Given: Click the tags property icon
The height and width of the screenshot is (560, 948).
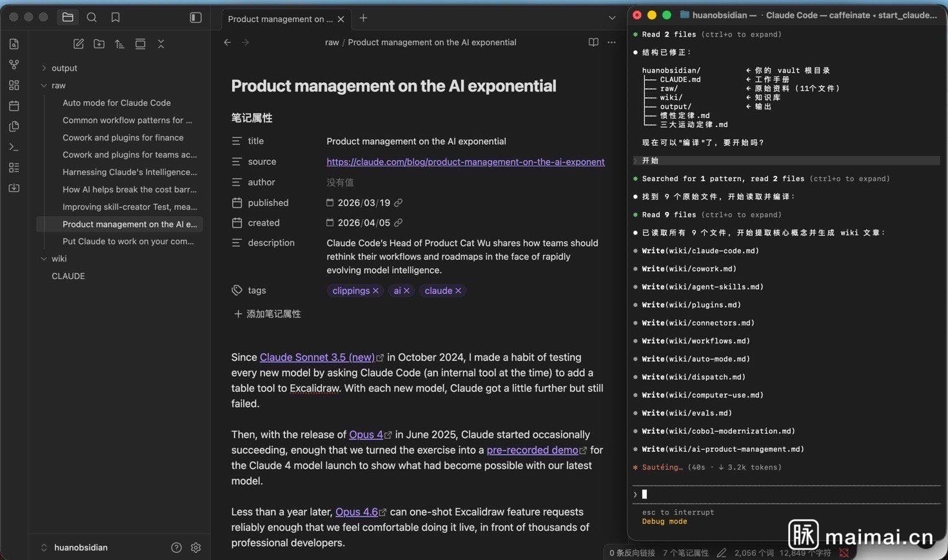Looking at the screenshot, I should (237, 291).
